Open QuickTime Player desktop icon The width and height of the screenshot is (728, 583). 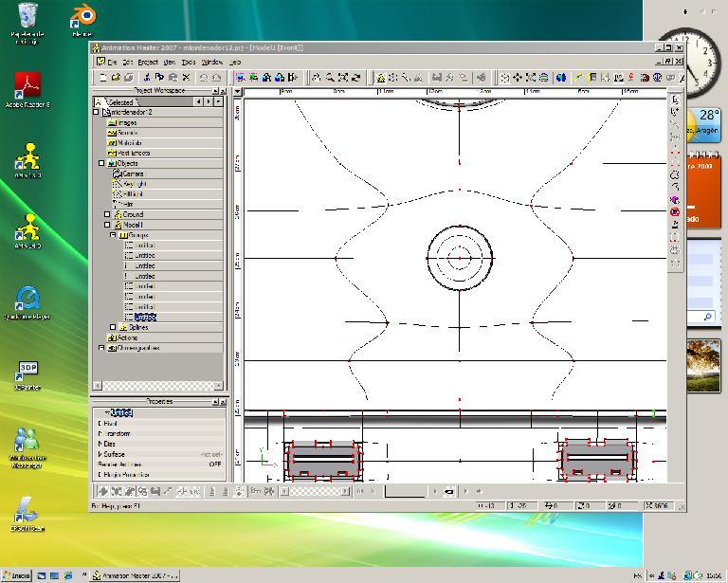tap(27, 302)
